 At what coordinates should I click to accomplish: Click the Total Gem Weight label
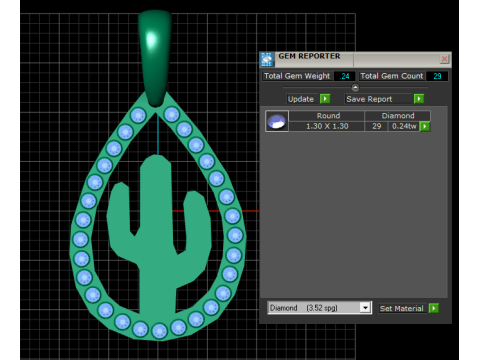coord(297,76)
